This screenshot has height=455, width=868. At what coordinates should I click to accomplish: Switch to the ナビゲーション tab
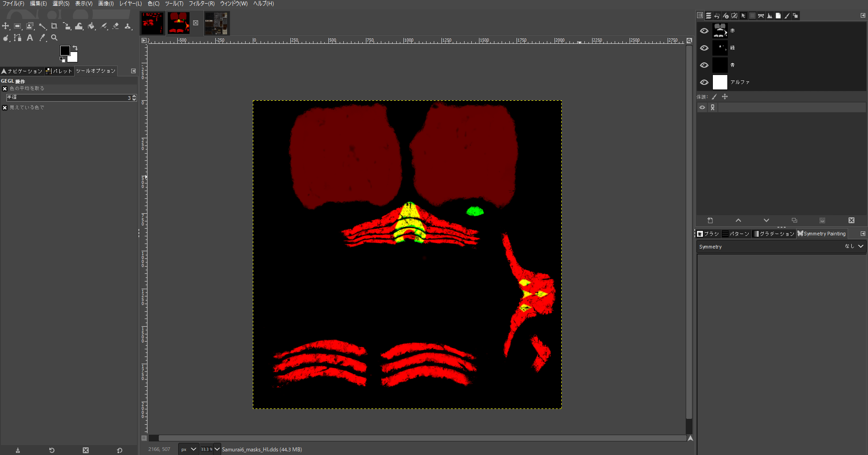point(22,71)
